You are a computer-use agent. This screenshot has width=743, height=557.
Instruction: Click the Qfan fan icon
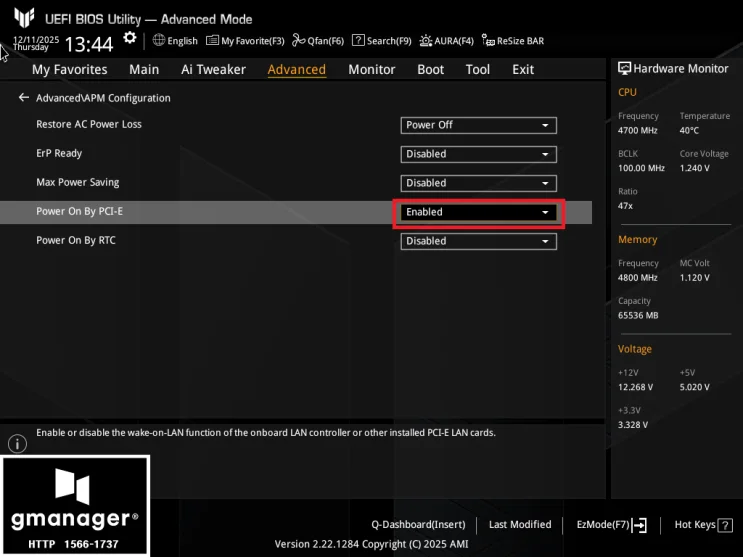(299, 40)
